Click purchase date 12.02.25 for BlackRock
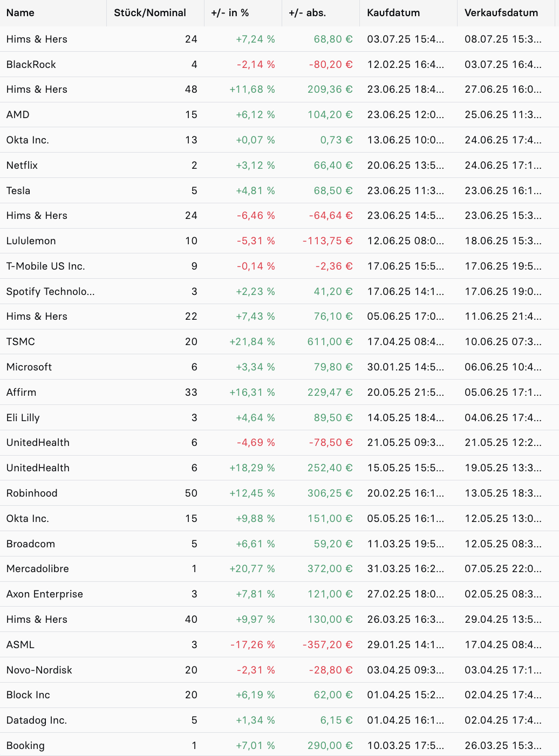 406,65
